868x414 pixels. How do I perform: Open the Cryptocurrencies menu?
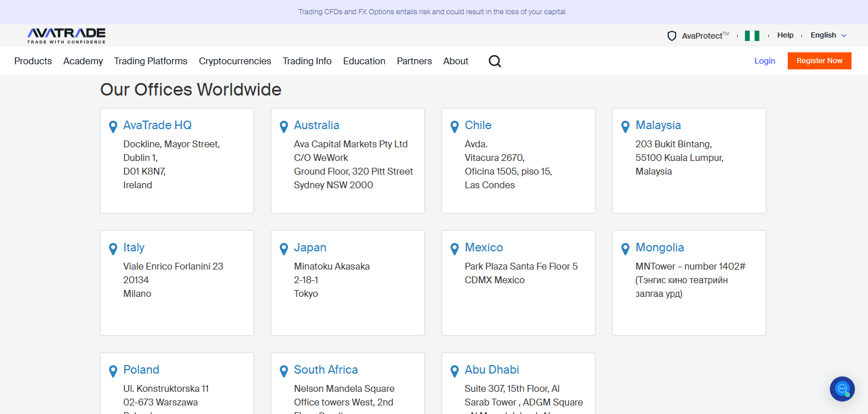235,61
